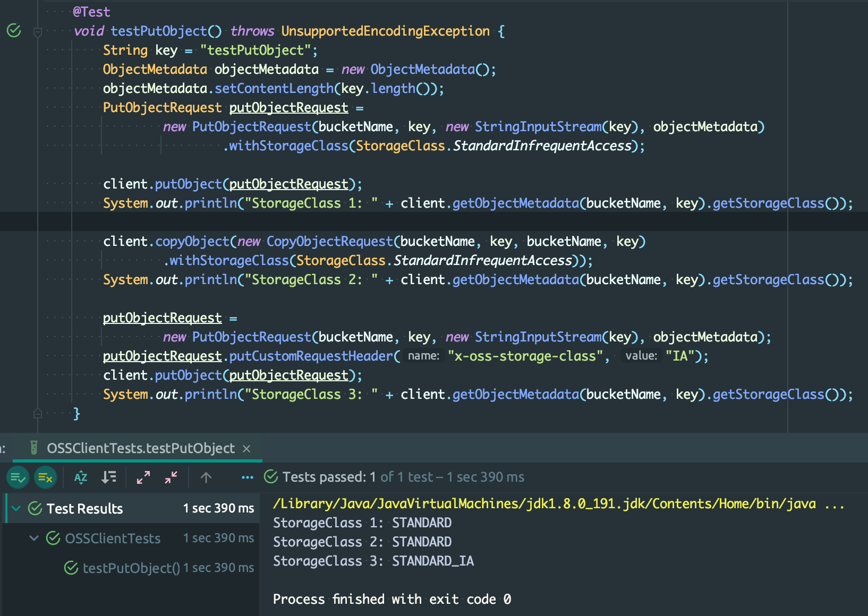Select the OSSClientTests.testPutObject run tab
868x616 pixels.
(x=138, y=448)
